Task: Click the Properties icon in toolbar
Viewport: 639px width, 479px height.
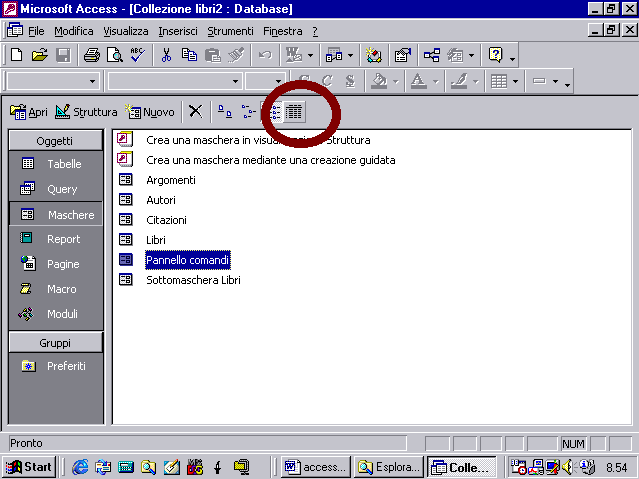Action: click(402, 55)
